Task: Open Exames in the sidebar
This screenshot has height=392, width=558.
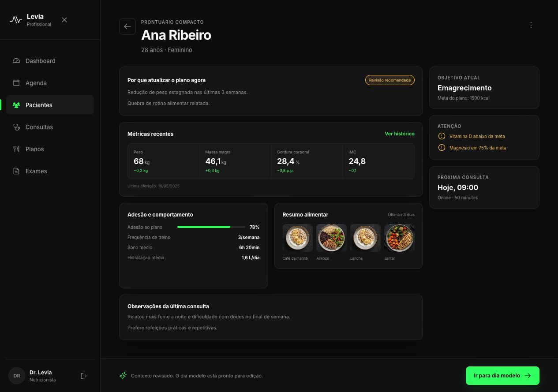Action: [x=50, y=171]
